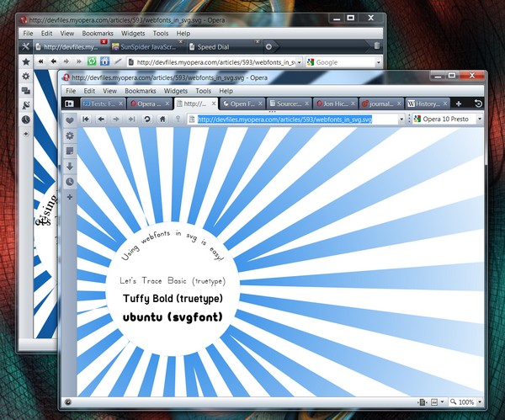Click fast-forward button in front window toolbar

pos(131,120)
